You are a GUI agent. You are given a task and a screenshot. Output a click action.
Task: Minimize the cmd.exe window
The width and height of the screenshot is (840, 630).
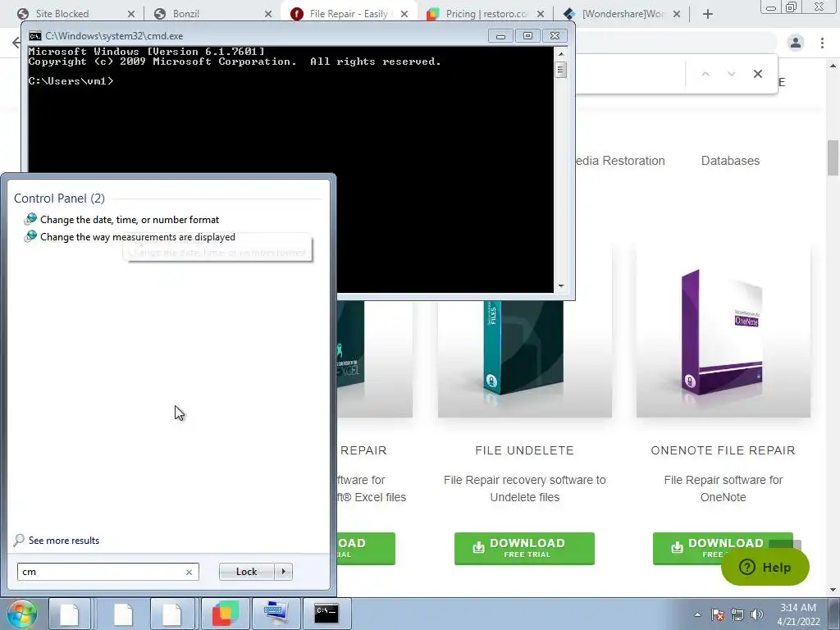500,36
